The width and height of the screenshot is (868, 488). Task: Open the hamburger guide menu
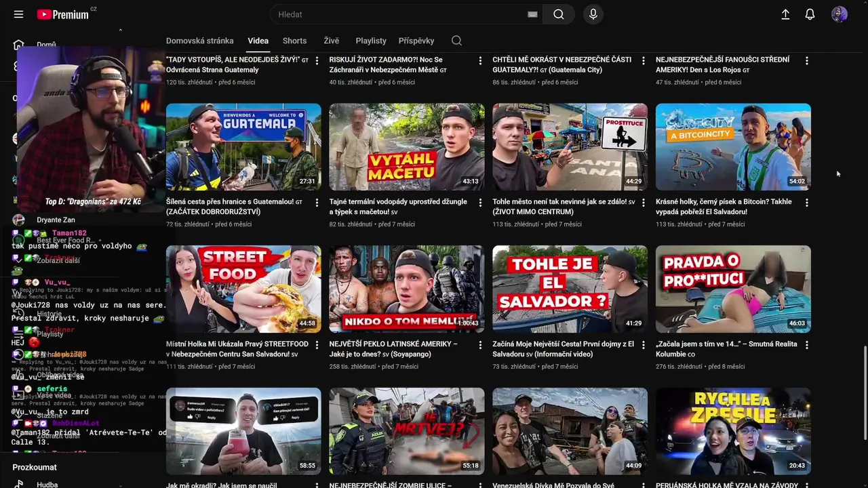click(18, 14)
